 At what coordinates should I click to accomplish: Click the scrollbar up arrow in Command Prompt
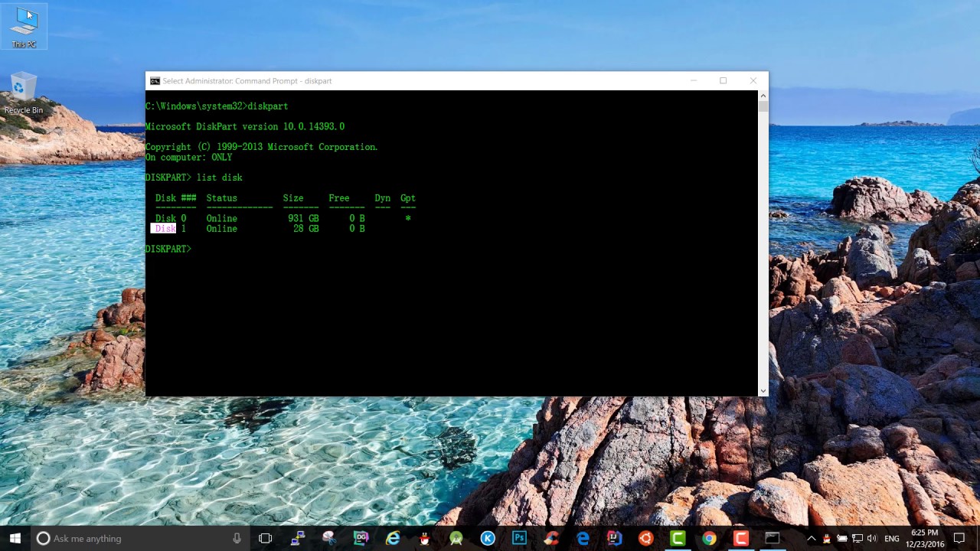click(763, 96)
